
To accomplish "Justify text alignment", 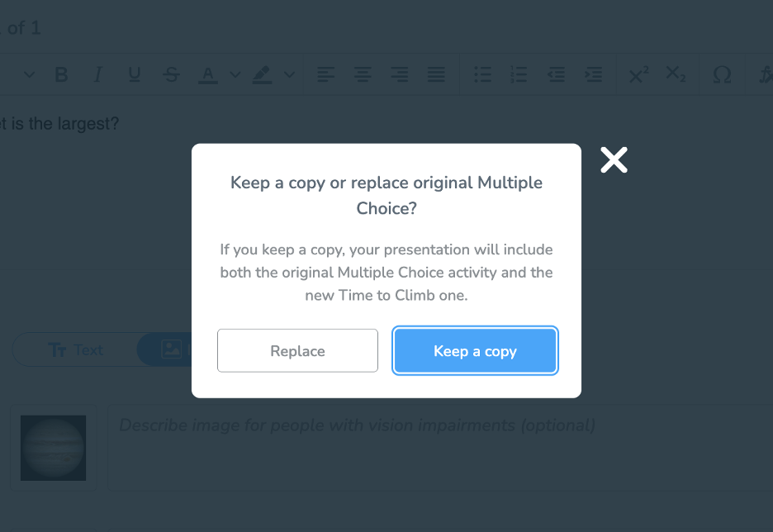I will point(436,75).
